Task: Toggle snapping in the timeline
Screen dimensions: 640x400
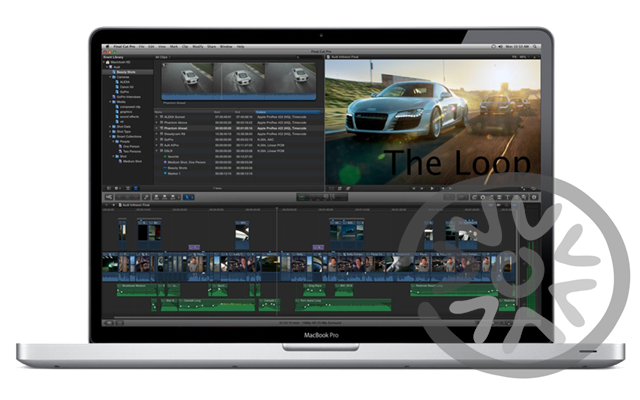Action: [514, 205]
